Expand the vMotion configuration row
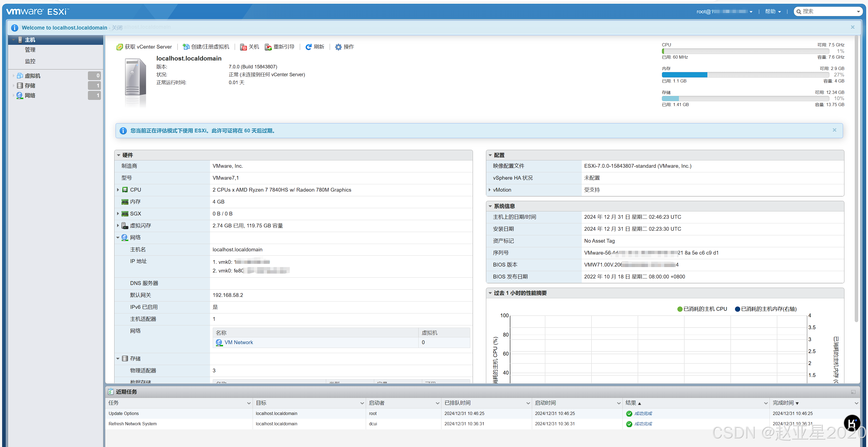This screenshot has height=447, width=868. click(x=489, y=190)
